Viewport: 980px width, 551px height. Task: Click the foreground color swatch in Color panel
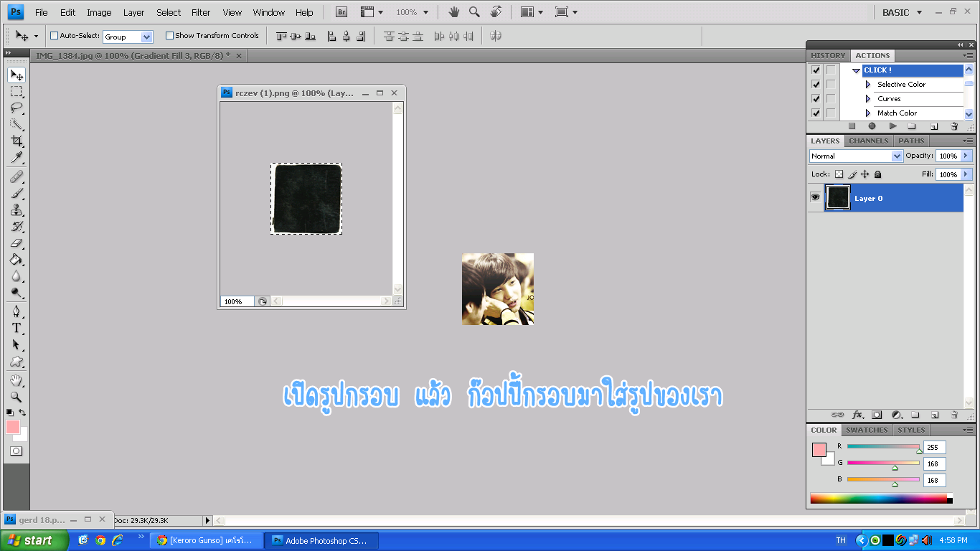[x=819, y=450]
